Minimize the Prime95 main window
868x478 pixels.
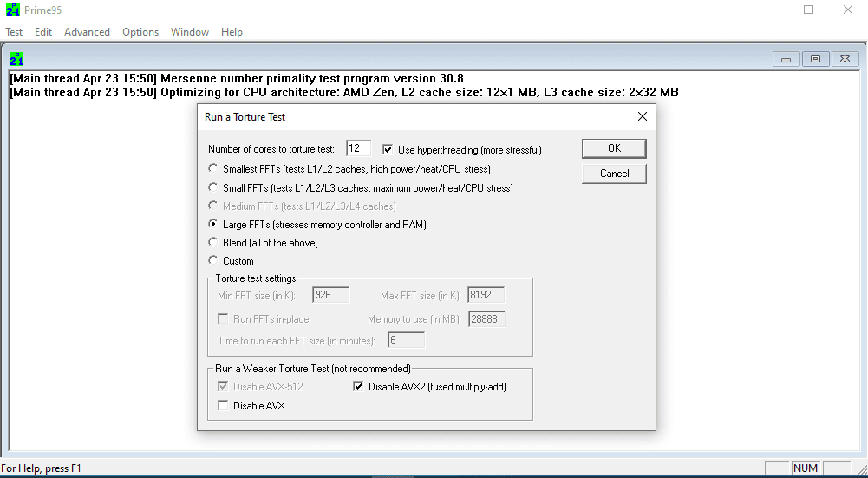point(768,10)
